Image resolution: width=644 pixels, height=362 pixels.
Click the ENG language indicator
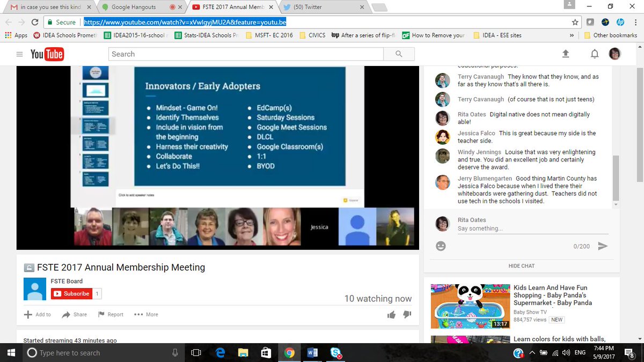tap(580, 352)
